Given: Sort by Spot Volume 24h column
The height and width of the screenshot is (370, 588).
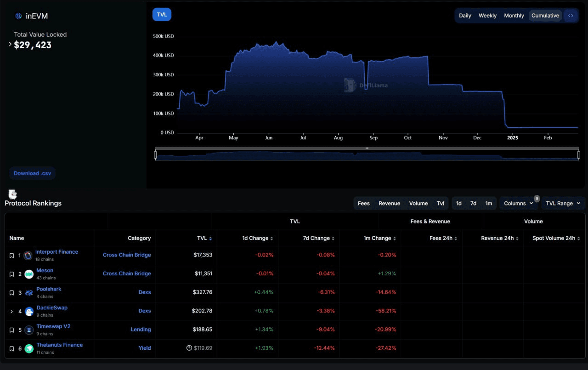Looking at the screenshot, I should click(579, 239).
